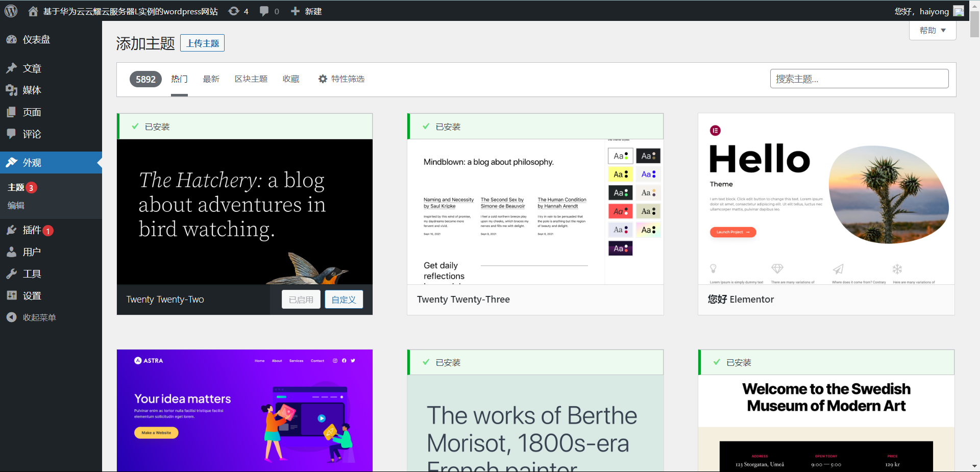Viewport: 980px width, 472px height.
Task: Open the Twenty Twenty-Two theme thumbnail
Action: click(x=244, y=212)
